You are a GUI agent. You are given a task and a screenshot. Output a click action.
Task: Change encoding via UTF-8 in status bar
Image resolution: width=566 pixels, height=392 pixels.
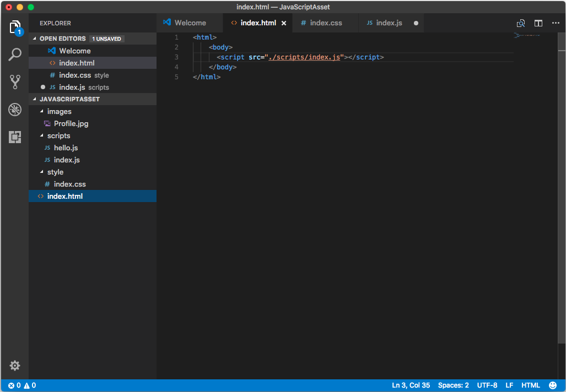point(487,385)
